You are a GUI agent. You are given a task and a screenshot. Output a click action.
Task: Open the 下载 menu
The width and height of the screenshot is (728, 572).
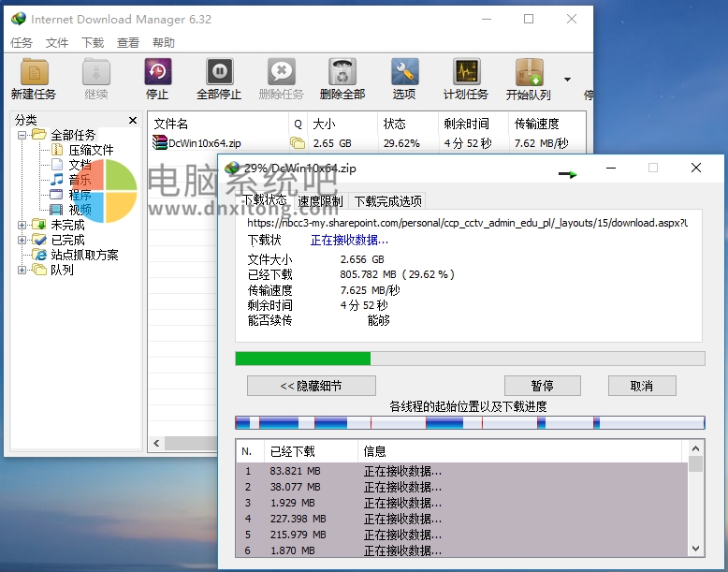point(93,43)
